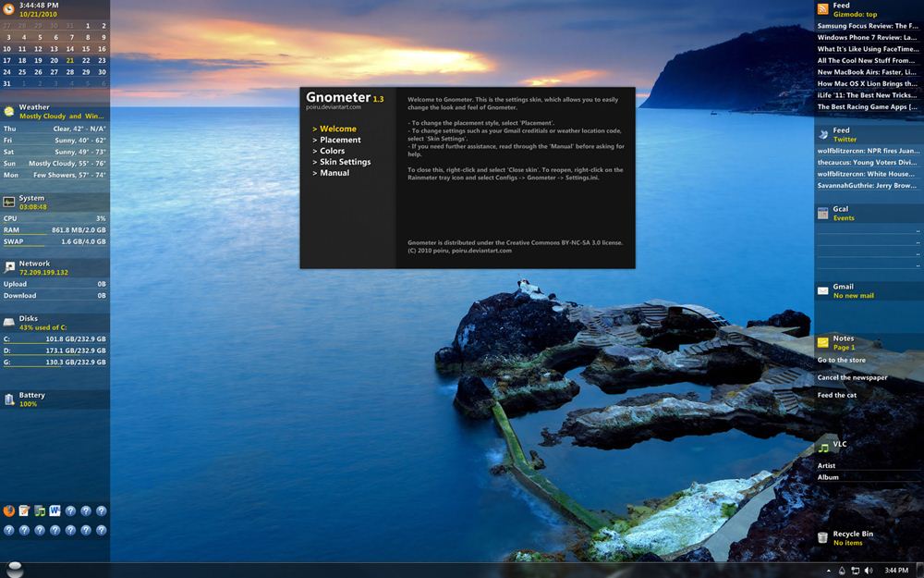Open the 'Go to the store' note
Image resolution: width=924 pixels, height=578 pixels.
841,360
